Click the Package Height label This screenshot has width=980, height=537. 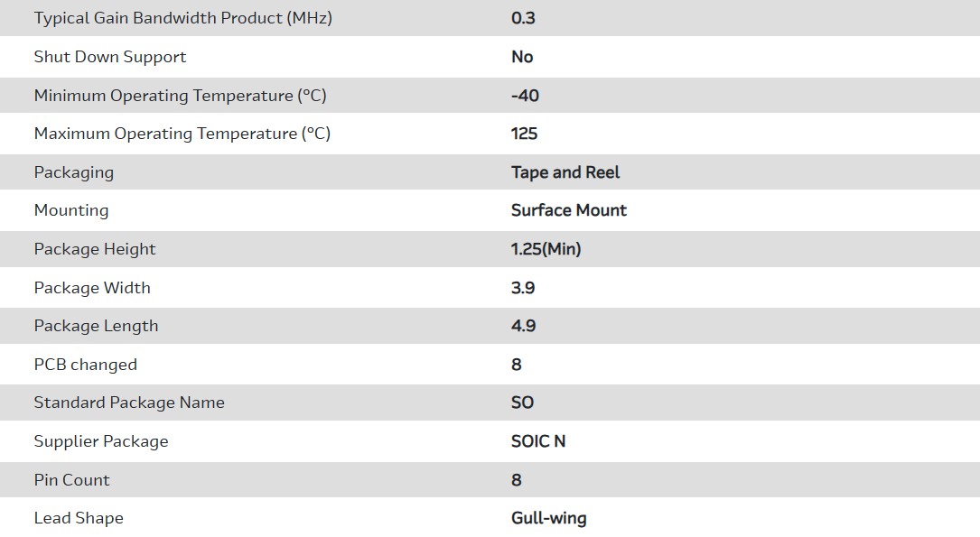click(x=95, y=249)
